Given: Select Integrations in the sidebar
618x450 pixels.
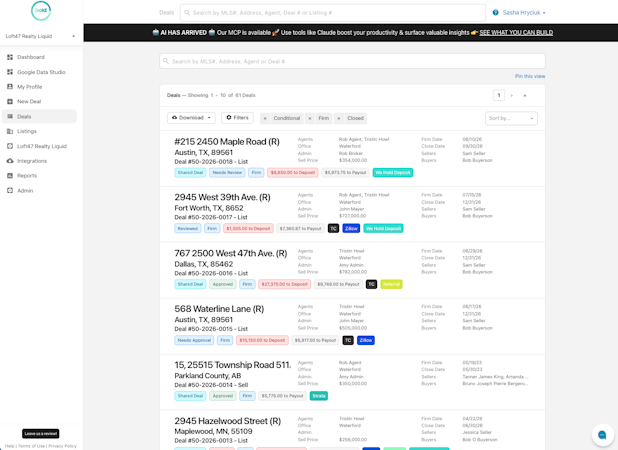Looking at the screenshot, I should [x=32, y=161].
